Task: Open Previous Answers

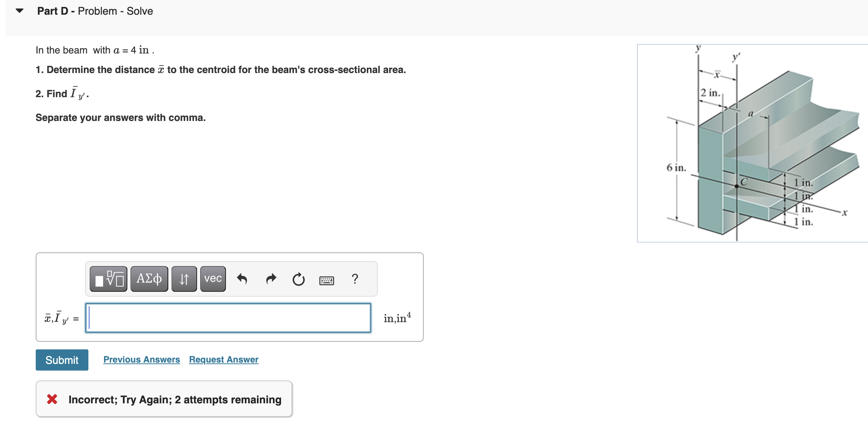Action: (141, 360)
